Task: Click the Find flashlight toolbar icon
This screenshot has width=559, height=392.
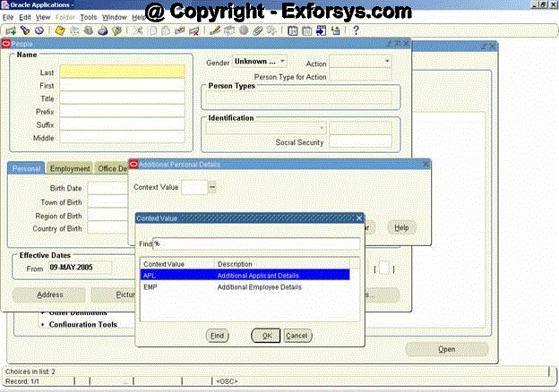Action: (x=24, y=30)
